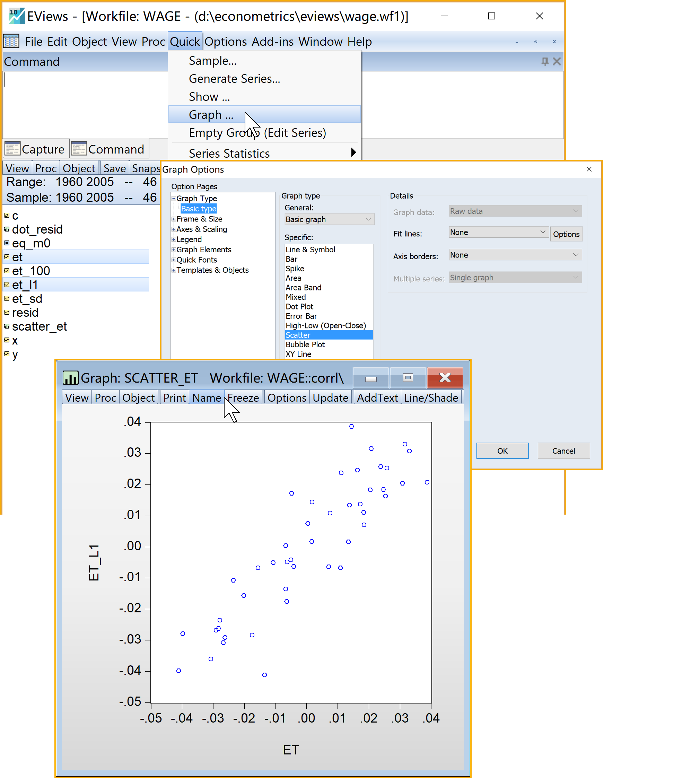Click the bar chart icon in Graph window title
Viewport: 700px width, 778px height.
pos(70,378)
